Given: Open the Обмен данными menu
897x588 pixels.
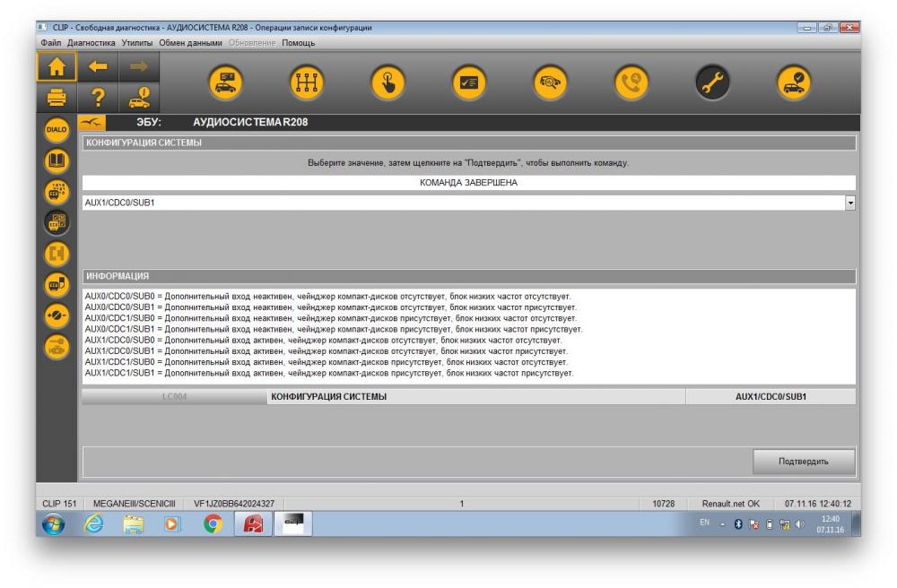Looking at the screenshot, I should coord(190,43).
